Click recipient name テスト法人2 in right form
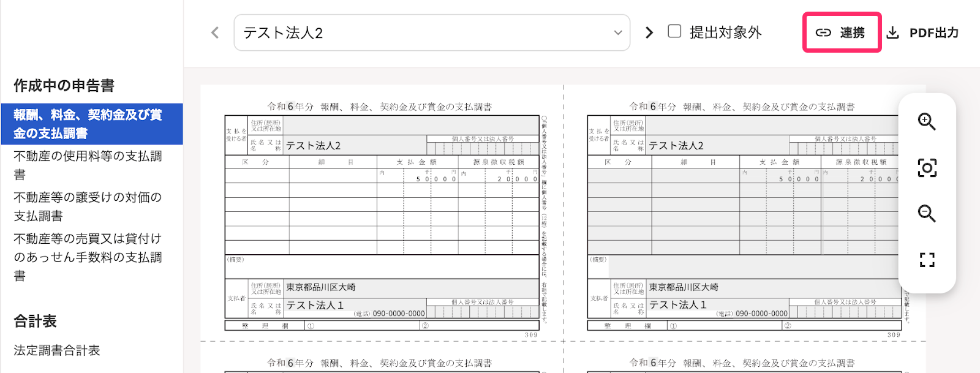The width and height of the screenshot is (980, 373). [x=676, y=146]
